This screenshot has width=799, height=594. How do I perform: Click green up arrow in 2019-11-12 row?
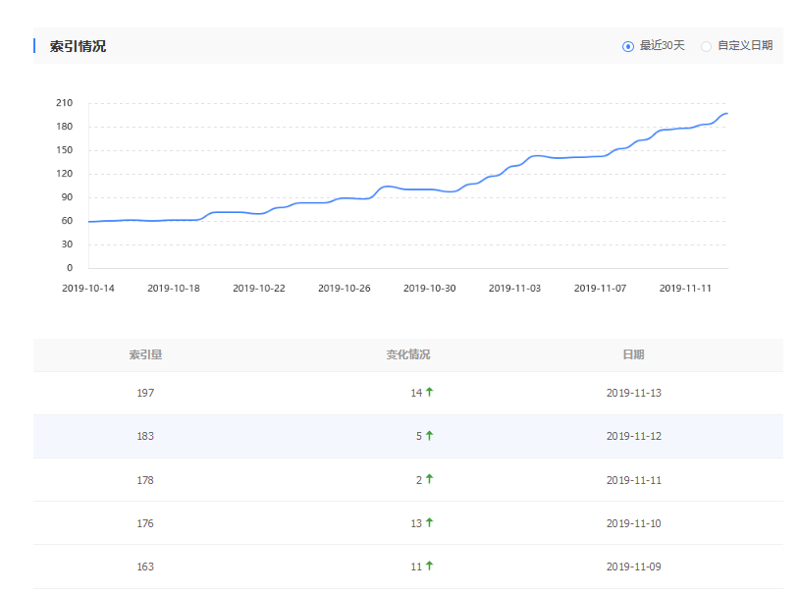(x=429, y=436)
